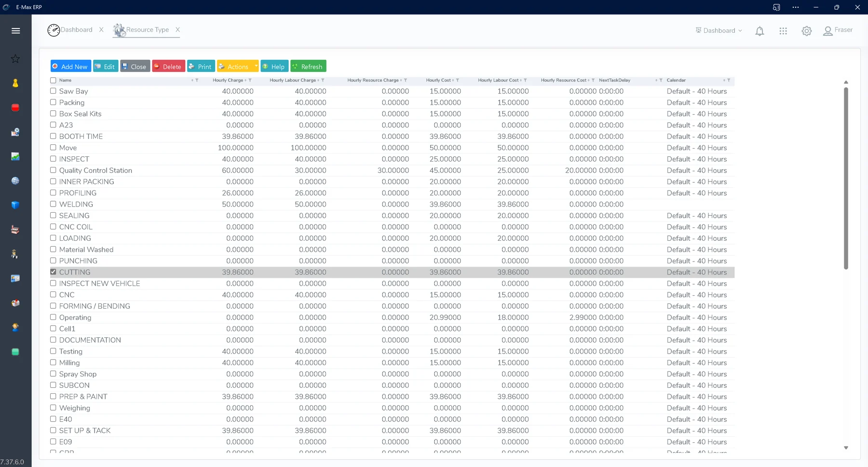Tick the WELDING row checkbox
Viewport: 868px width, 467px height.
[x=53, y=204]
